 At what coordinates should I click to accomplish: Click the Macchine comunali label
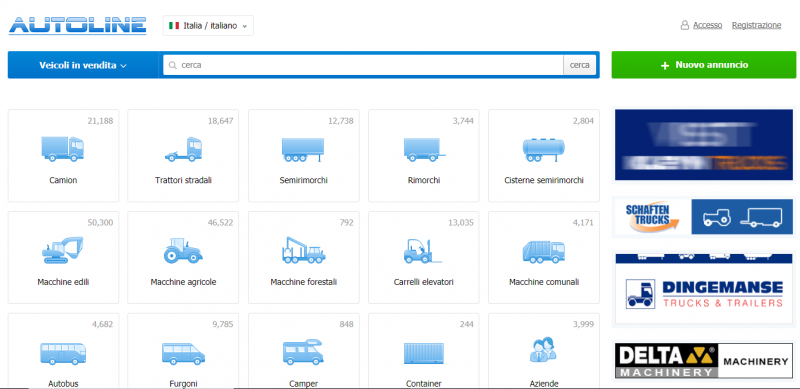click(544, 282)
